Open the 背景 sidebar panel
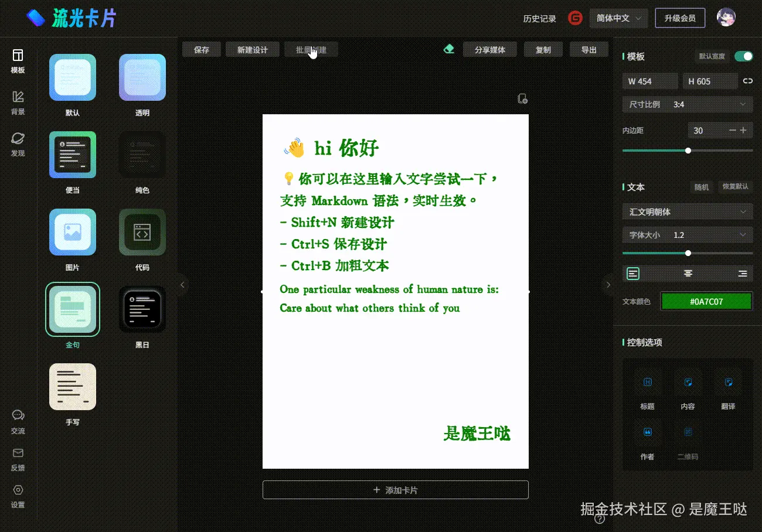The width and height of the screenshot is (762, 532). click(x=18, y=103)
